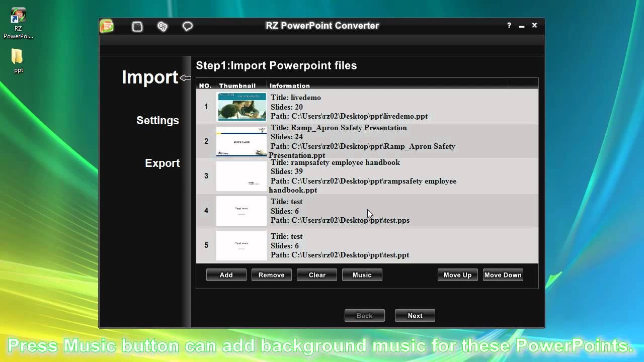The image size is (644, 362).
Task: Click the Back button
Action: pyautogui.click(x=365, y=316)
